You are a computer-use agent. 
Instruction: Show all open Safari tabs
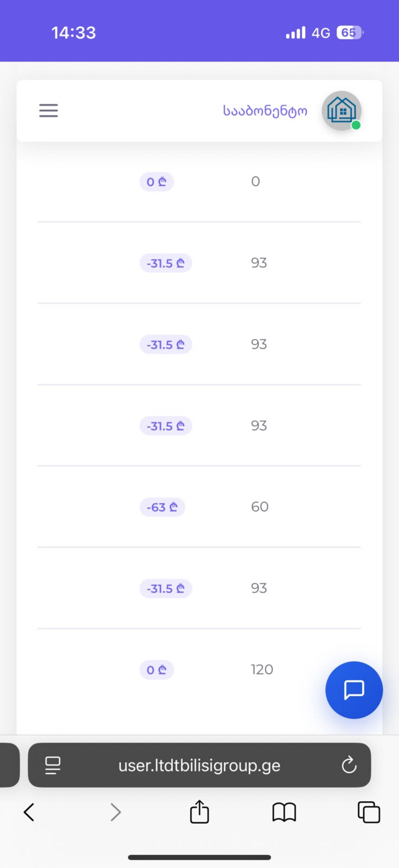coord(369,812)
